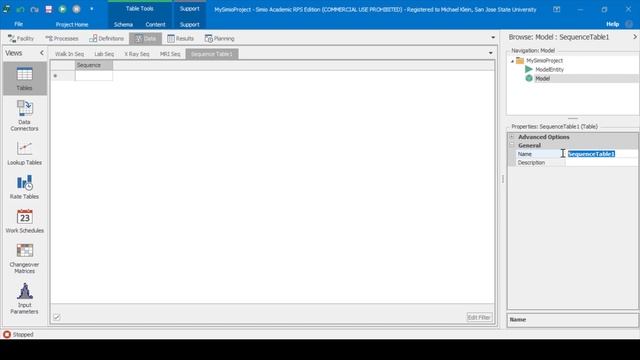Select the Tables view icon

[x=24, y=79]
